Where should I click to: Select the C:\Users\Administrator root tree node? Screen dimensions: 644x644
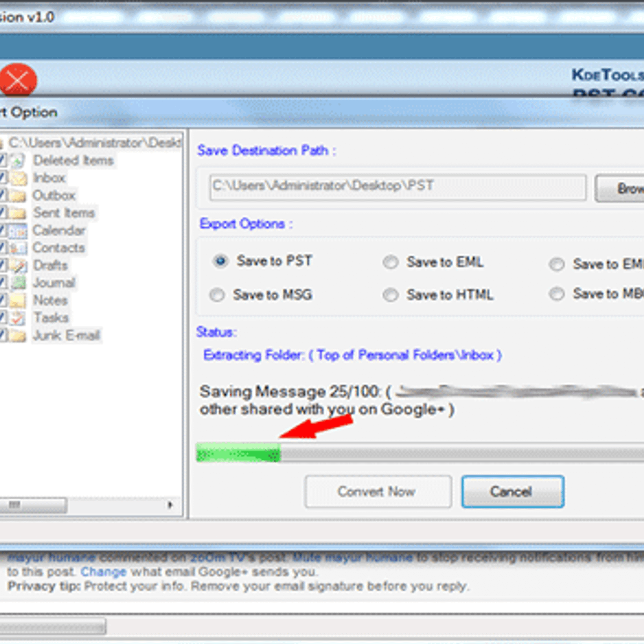tap(95, 143)
